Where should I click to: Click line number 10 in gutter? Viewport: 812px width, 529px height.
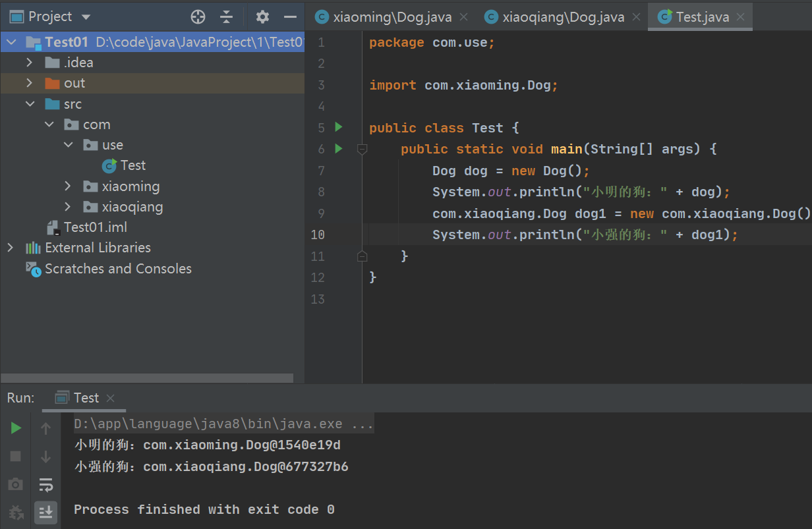(318, 235)
